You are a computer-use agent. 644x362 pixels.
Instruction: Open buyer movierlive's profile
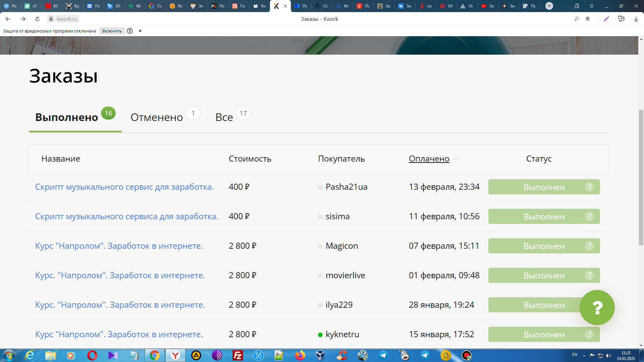pyautogui.click(x=345, y=276)
